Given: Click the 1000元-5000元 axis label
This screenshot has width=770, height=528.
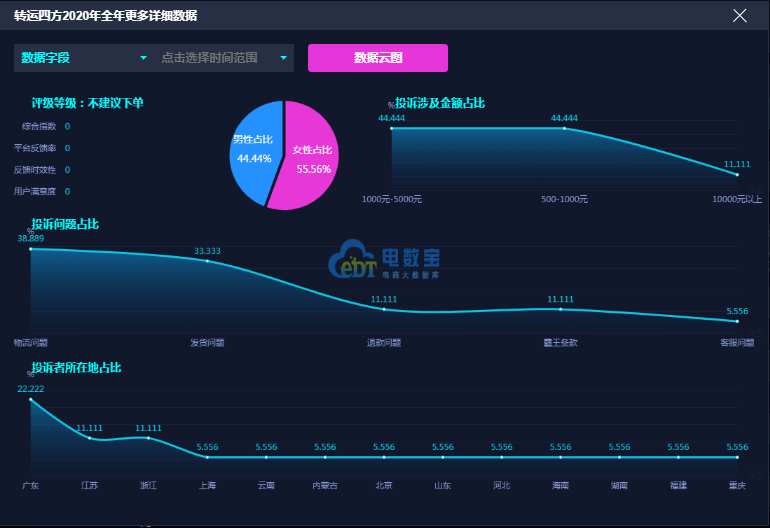Looking at the screenshot, I should click(391, 199).
